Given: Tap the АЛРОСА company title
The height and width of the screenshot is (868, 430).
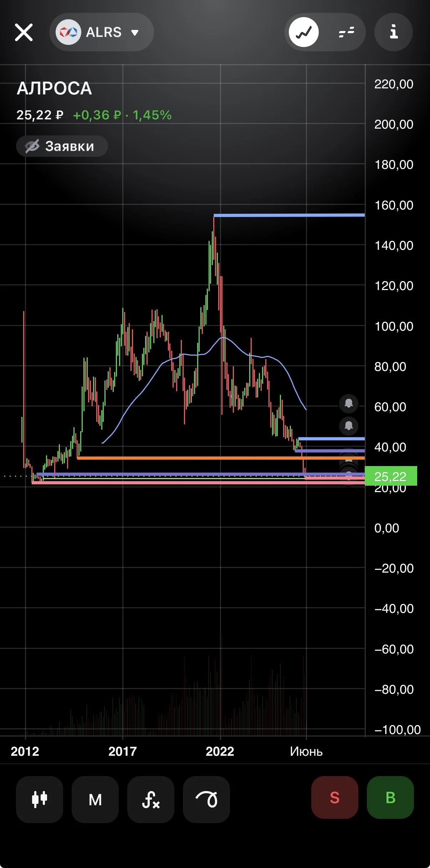Looking at the screenshot, I should [55, 88].
